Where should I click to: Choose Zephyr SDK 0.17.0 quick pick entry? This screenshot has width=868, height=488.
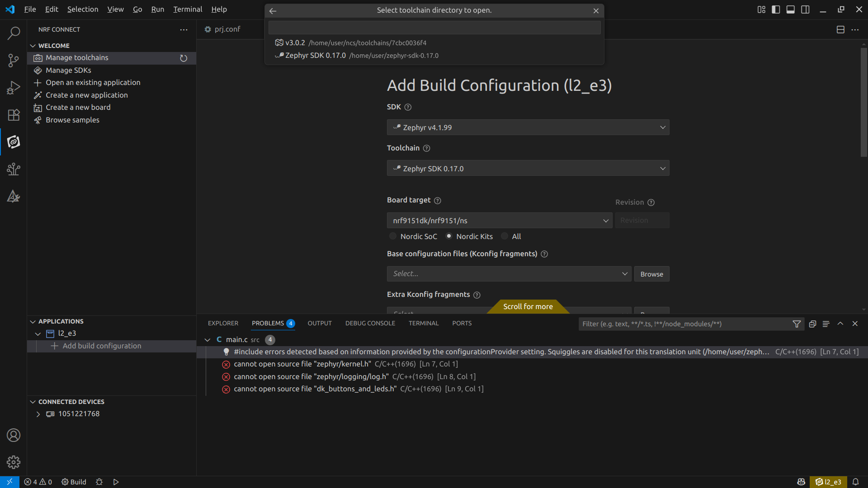434,56
